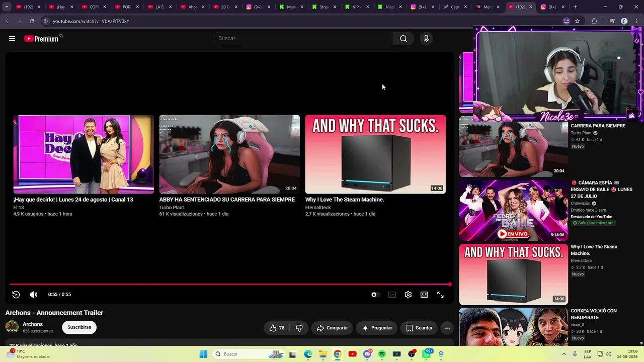Open the player settings gear
The height and width of the screenshot is (362, 644).
(x=408, y=295)
